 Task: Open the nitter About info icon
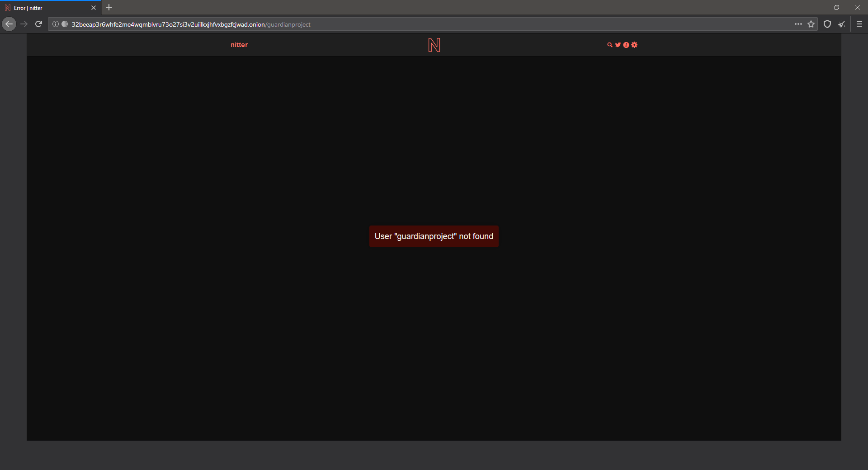coord(626,45)
